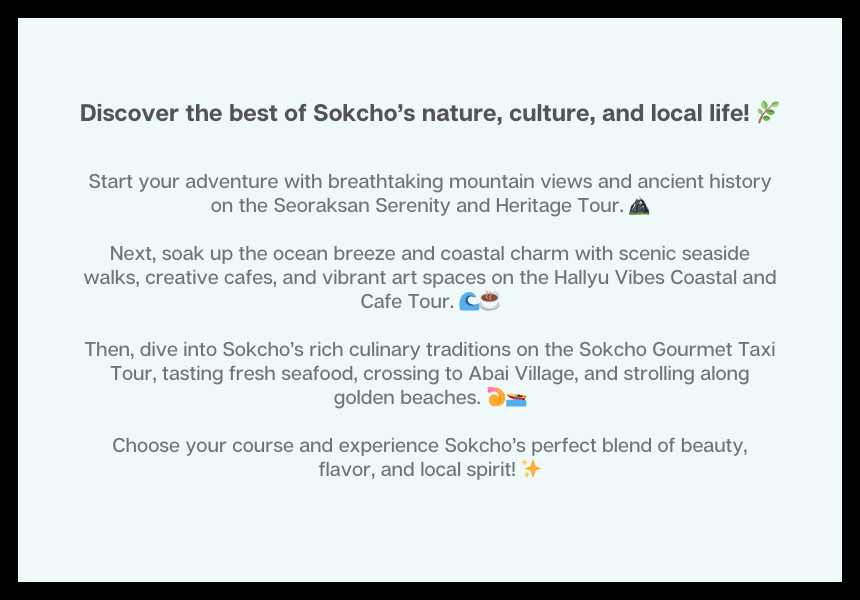Click the mountain emoji after Heritage Tour

(639, 207)
